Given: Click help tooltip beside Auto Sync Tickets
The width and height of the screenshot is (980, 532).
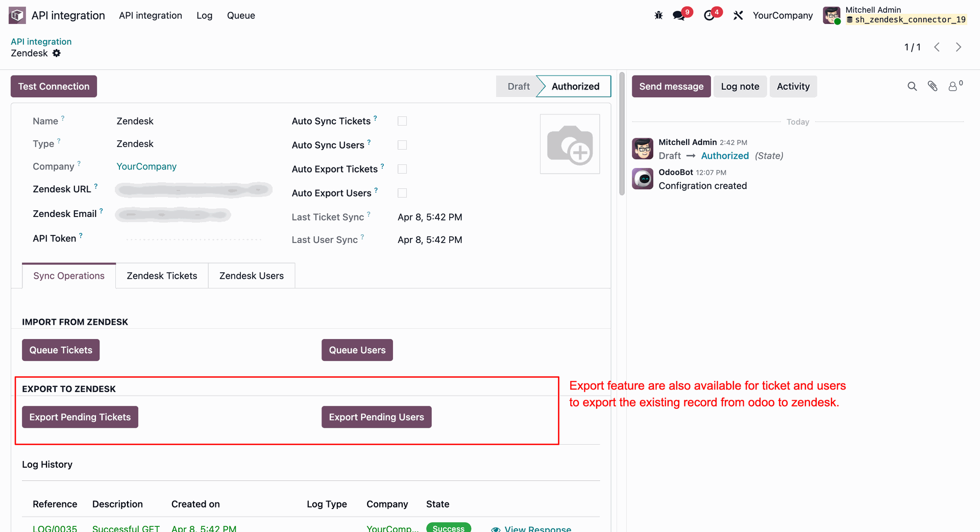Looking at the screenshot, I should click(375, 118).
